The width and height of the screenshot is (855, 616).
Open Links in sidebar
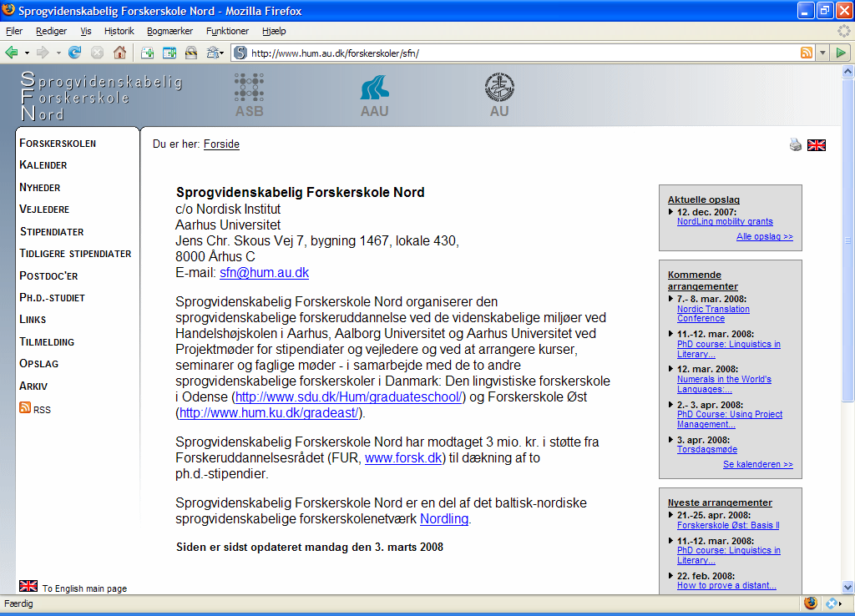[x=33, y=319]
